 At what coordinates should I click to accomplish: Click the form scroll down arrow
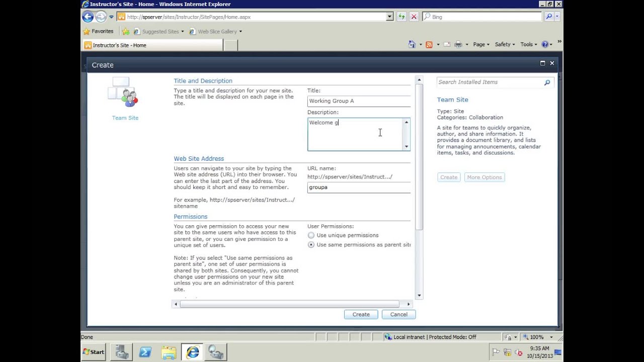click(419, 296)
